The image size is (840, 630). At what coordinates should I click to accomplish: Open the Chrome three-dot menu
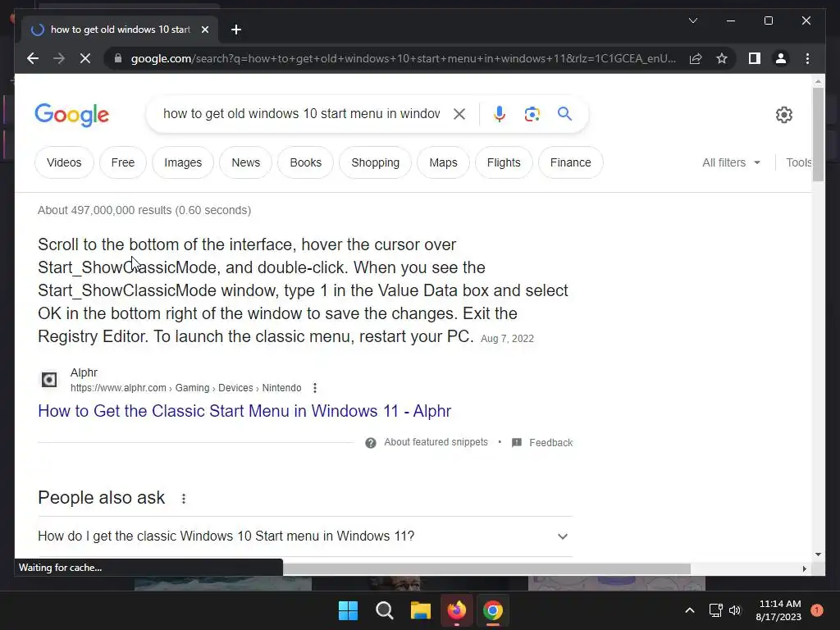tap(807, 58)
